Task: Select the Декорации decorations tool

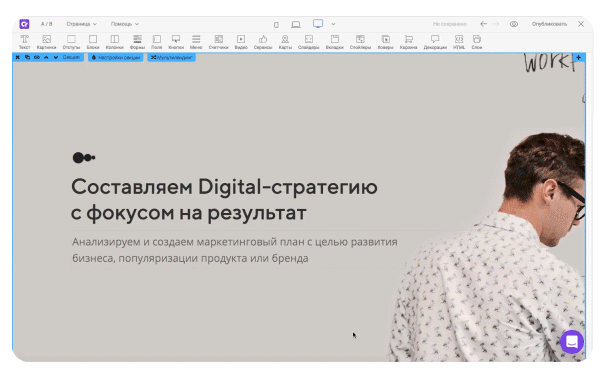Action: click(435, 42)
